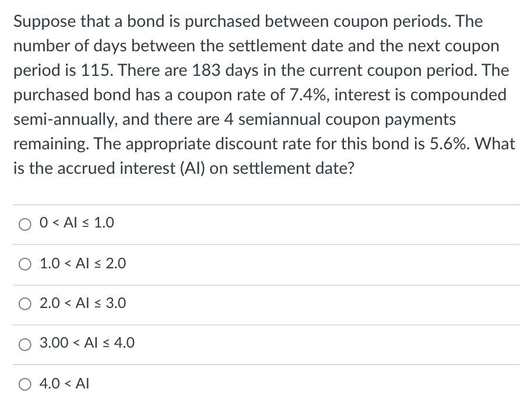The image size is (527, 420).
Task: Choose the 1.0 < AI ≤ 2.0 option
Action: click(24, 264)
